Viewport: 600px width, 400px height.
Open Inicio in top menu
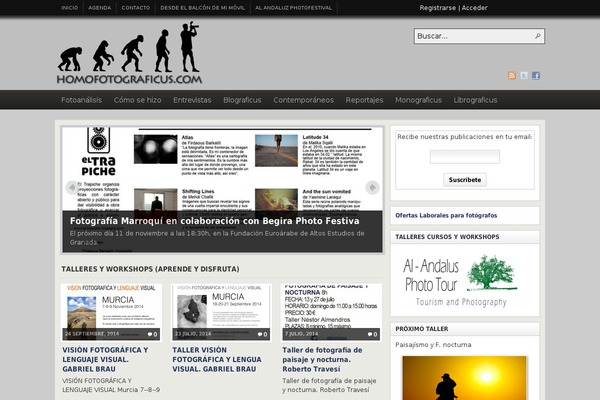(x=70, y=8)
